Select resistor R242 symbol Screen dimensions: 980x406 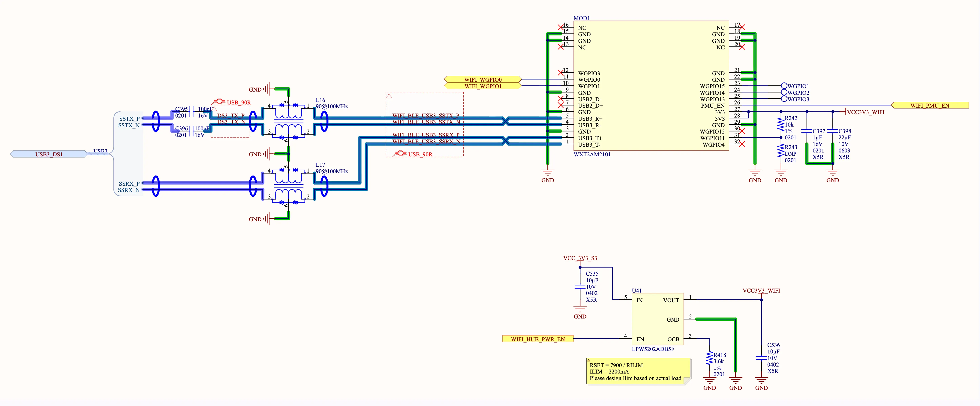point(781,125)
